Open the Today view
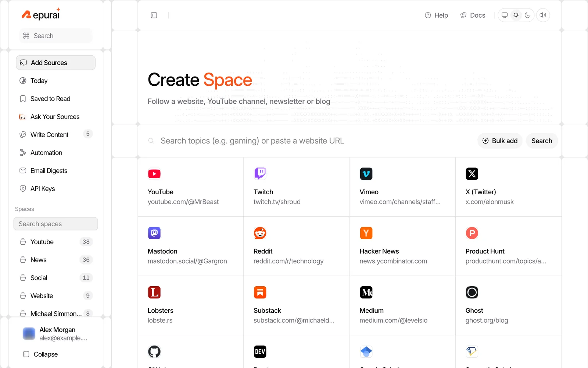This screenshot has width=588, height=368. click(x=55, y=81)
